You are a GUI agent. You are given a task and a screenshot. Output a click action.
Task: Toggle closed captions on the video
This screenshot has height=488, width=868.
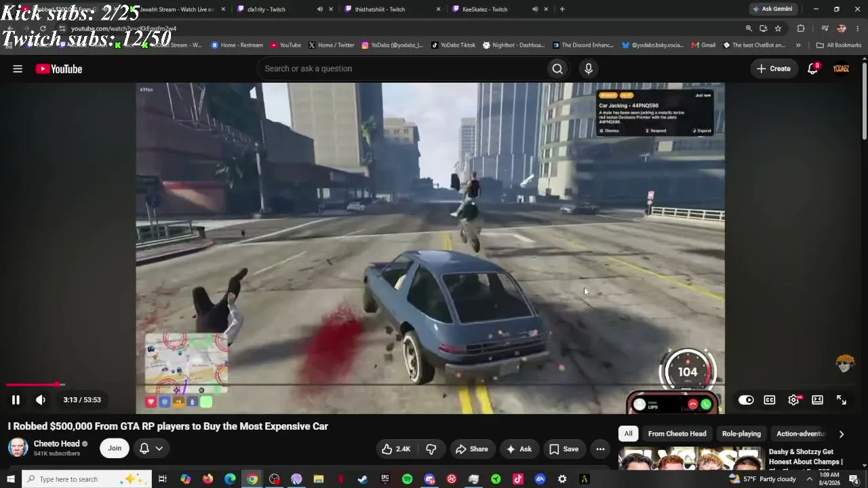click(x=770, y=400)
